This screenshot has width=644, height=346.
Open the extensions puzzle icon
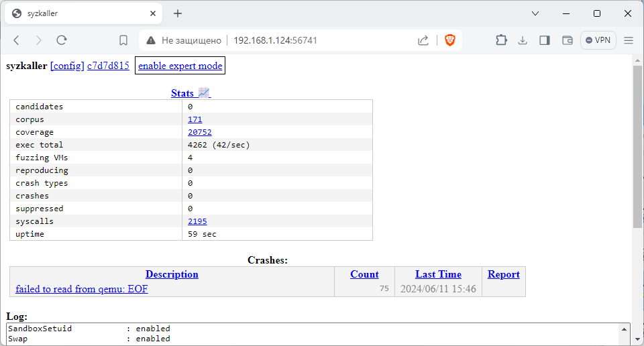click(x=501, y=40)
